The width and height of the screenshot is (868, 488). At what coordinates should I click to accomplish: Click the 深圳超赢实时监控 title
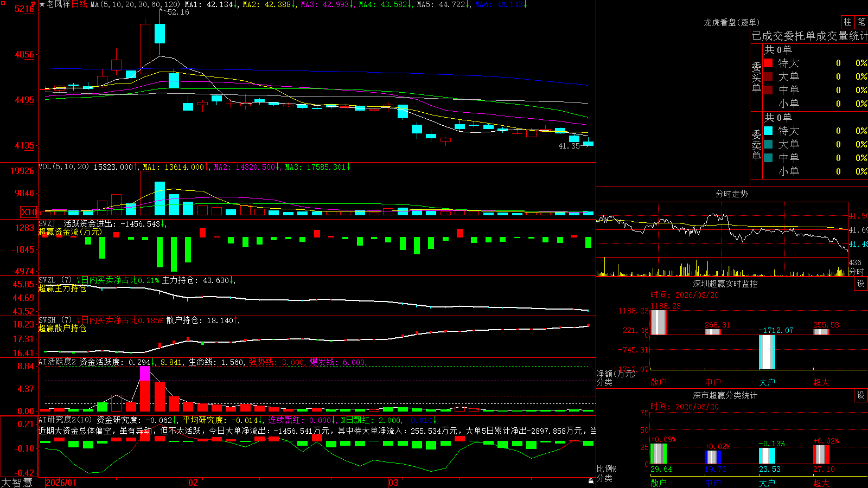(x=725, y=284)
